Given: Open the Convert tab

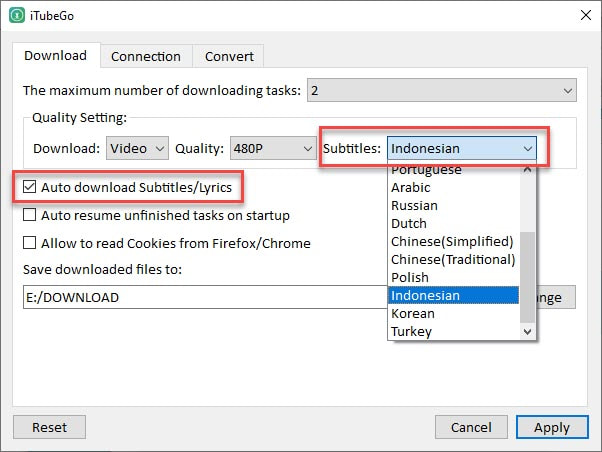Looking at the screenshot, I should pyautogui.click(x=229, y=56).
